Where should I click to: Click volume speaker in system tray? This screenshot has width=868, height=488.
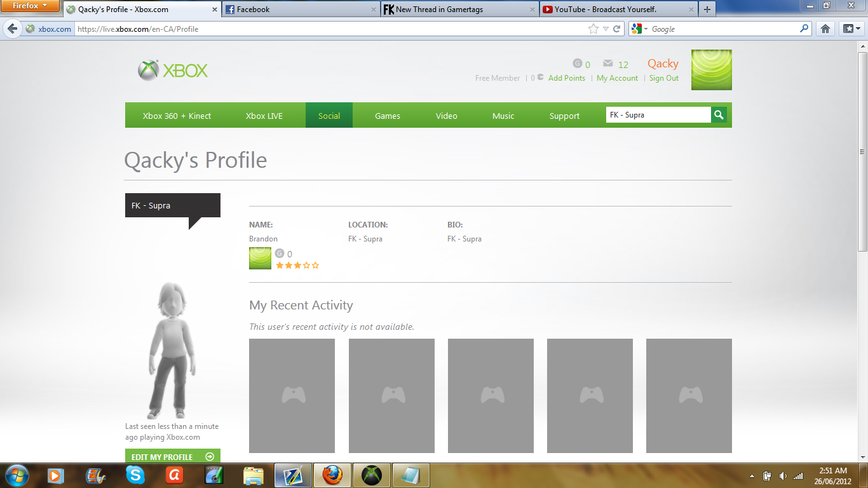tap(783, 475)
